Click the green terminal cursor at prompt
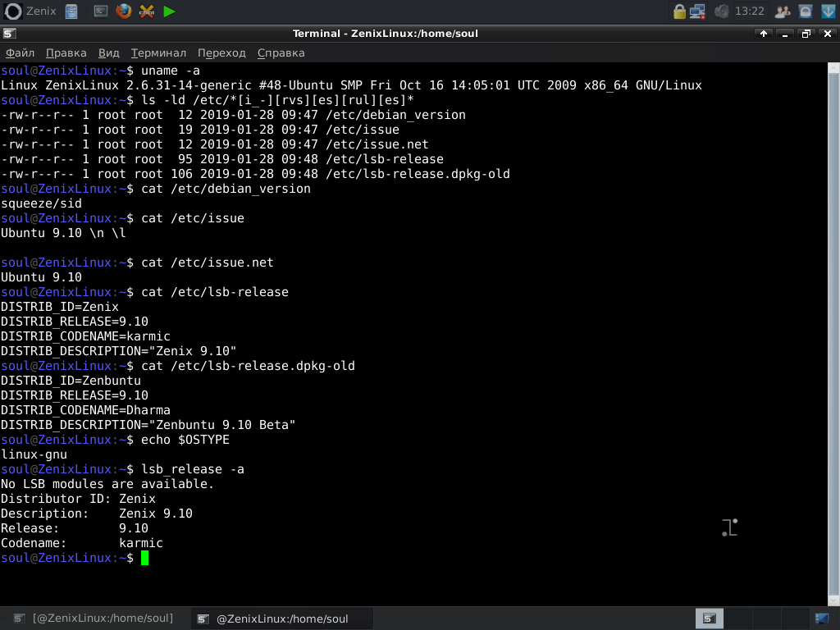 pyautogui.click(x=144, y=558)
